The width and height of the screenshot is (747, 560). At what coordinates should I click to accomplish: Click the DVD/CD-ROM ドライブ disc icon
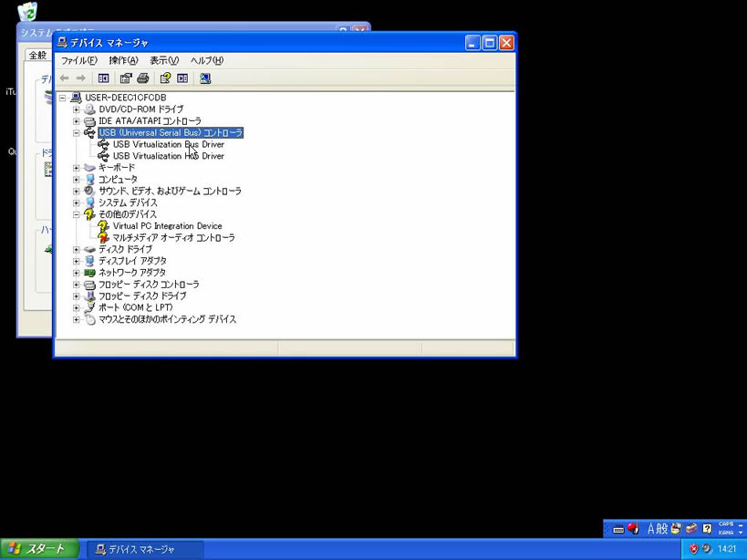point(89,109)
